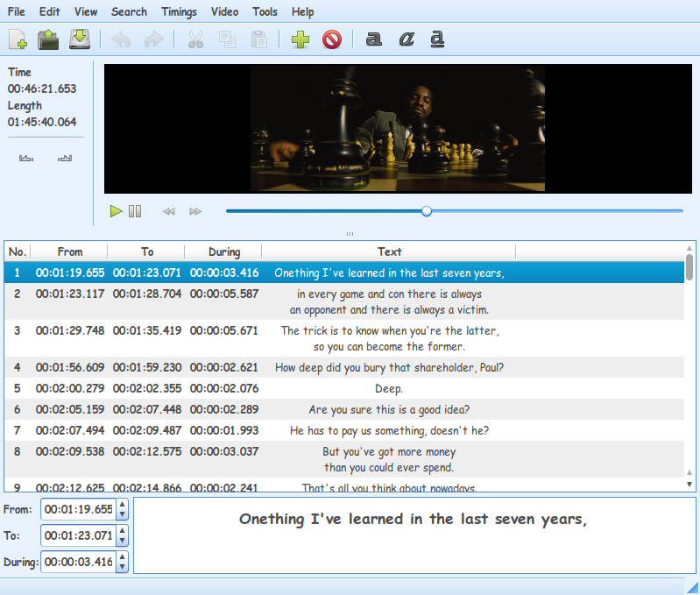The height and width of the screenshot is (595, 700).
Task: Open the Search menu
Action: (129, 11)
